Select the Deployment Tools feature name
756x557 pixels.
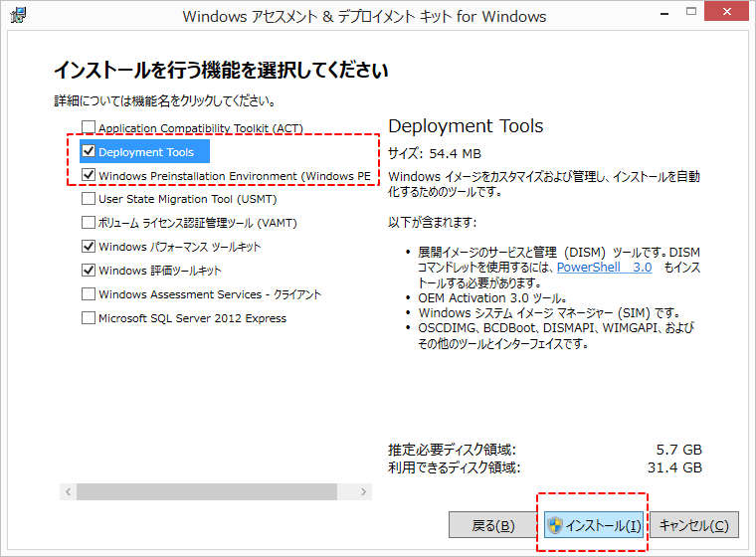click(x=146, y=152)
